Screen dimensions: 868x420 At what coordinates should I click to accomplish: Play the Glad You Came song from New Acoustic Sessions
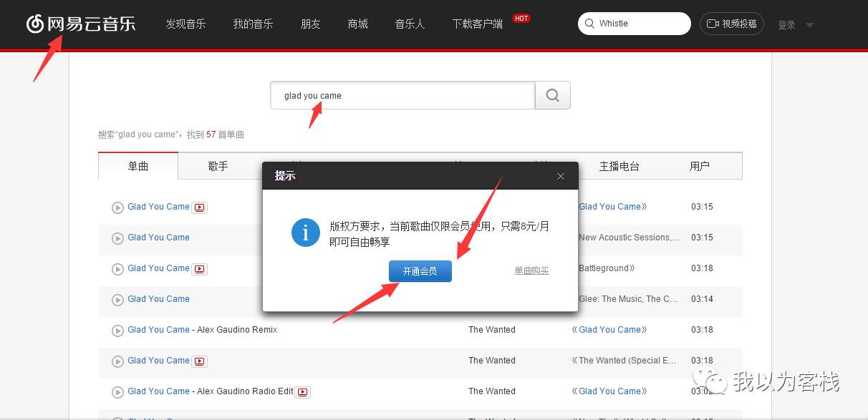click(x=117, y=238)
